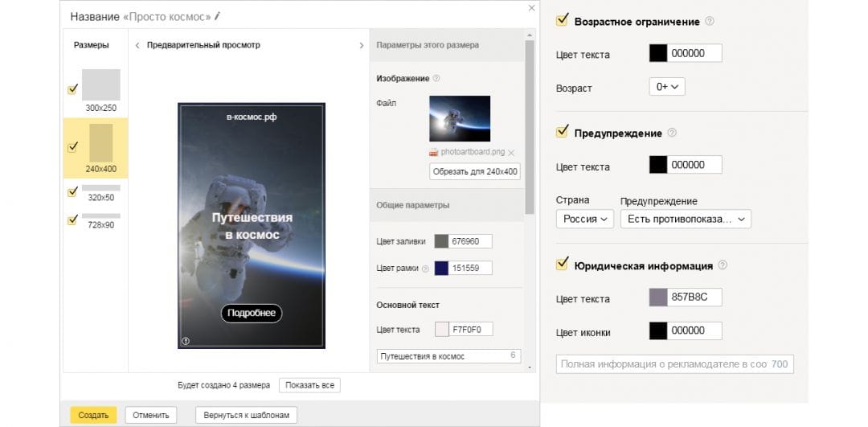Click the Общие параметры section header
The width and height of the screenshot is (868, 427).
pos(413,205)
